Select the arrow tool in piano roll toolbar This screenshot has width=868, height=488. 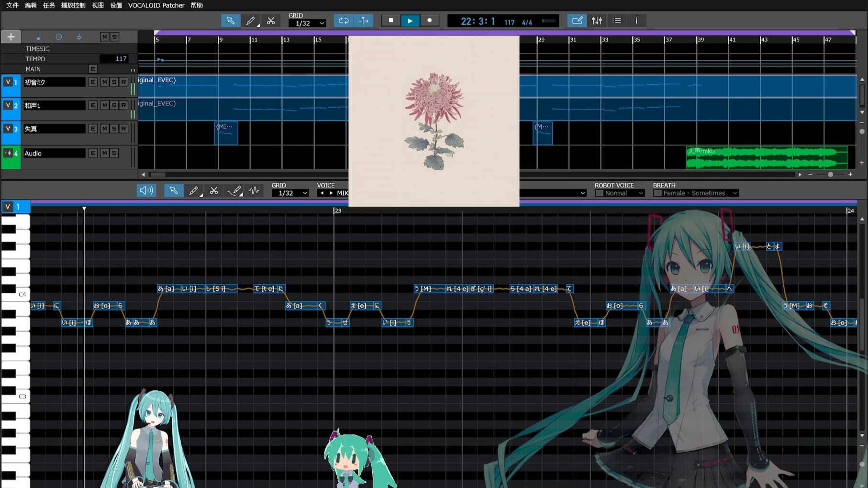point(174,190)
